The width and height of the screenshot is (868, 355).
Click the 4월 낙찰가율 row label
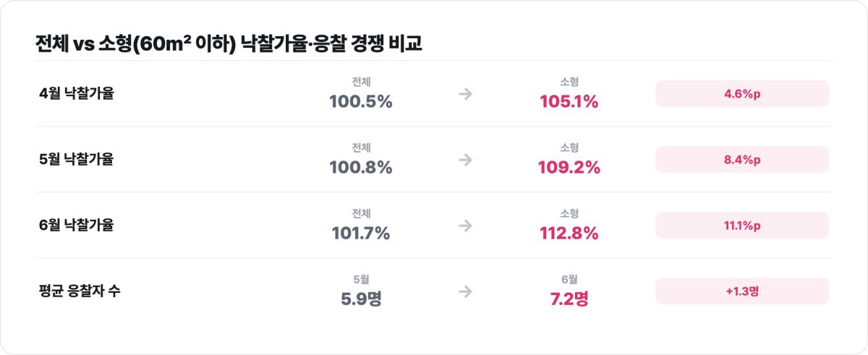(x=77, y=94)
